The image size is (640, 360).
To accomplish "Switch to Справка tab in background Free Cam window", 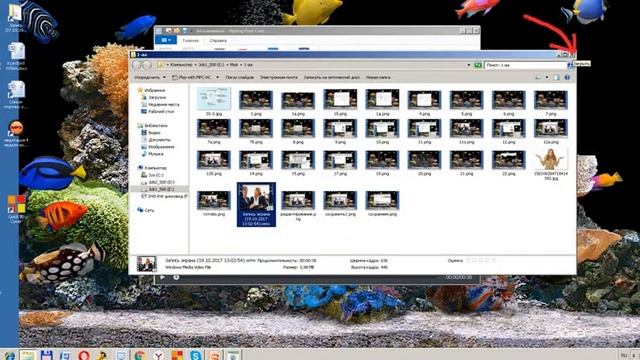I will (218, 40).
